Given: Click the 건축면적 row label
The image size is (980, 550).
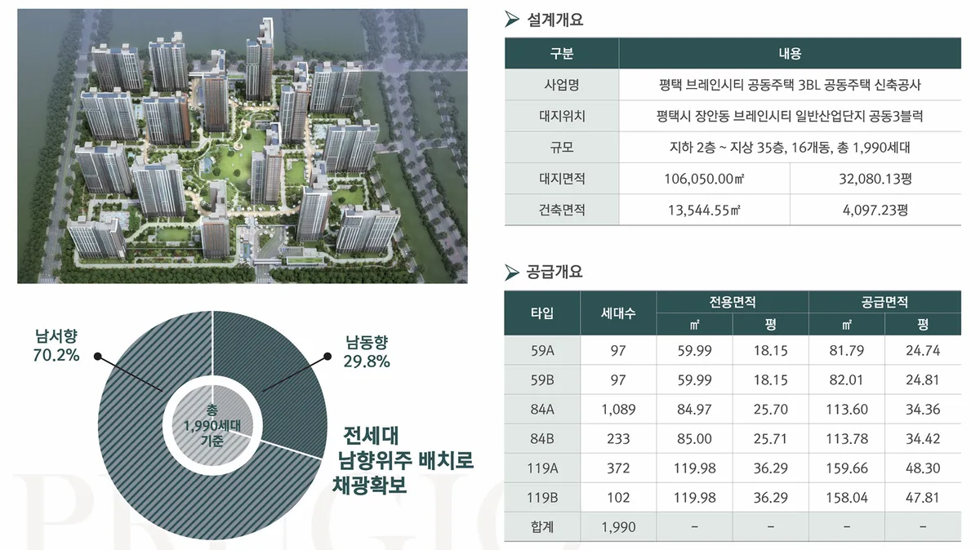Looking at the screenshot, I should point(562,210).
